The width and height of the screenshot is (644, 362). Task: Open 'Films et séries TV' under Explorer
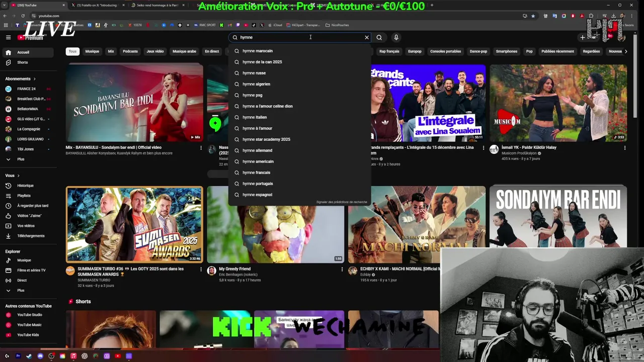29,270
